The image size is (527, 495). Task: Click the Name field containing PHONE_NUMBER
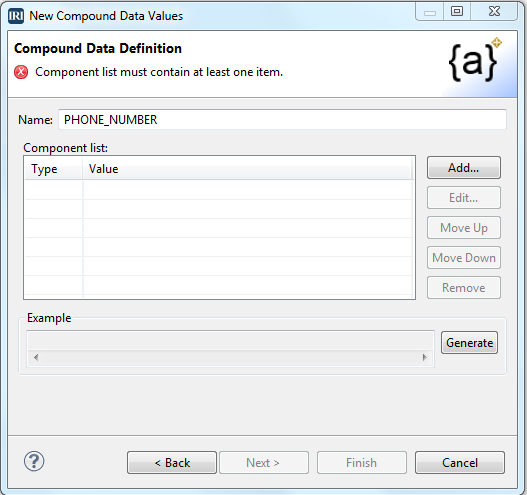tap(282, 120)
